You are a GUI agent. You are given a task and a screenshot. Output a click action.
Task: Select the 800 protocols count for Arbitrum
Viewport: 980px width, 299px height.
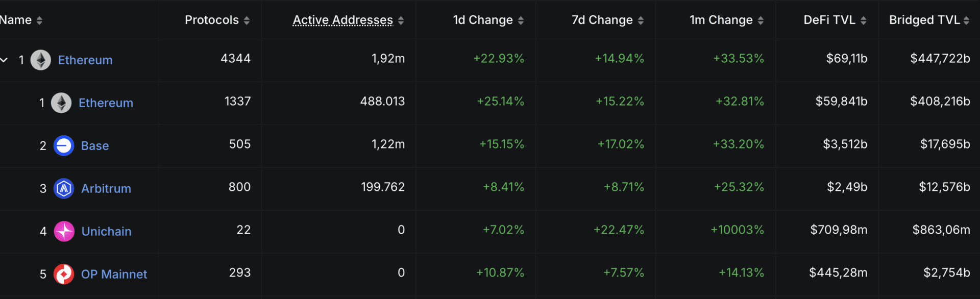click(x=239, y=187)
